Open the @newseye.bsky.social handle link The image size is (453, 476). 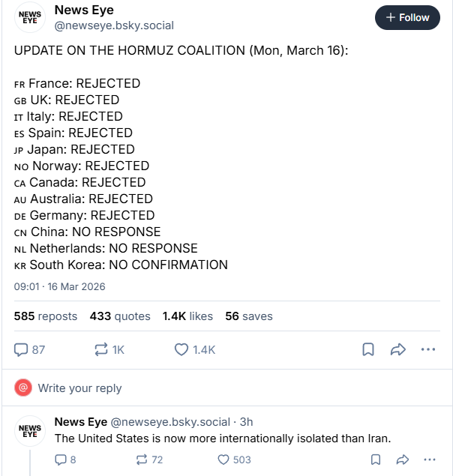[114, 25]
